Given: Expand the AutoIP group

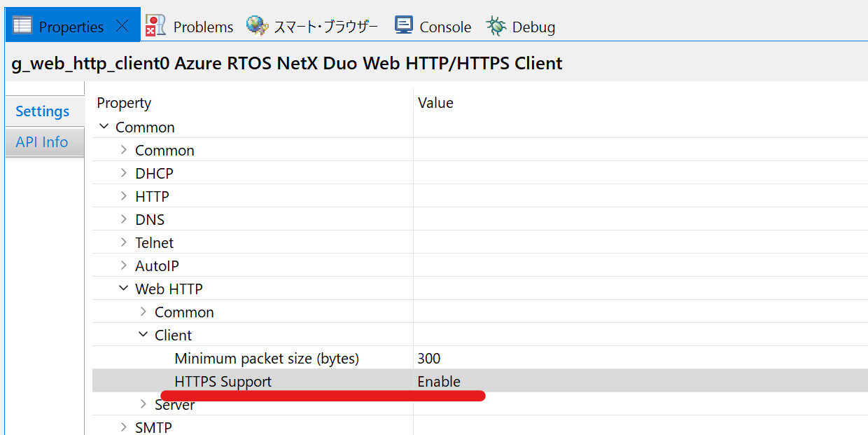Looking at the screenshot, I should click(x=124, y=265).
